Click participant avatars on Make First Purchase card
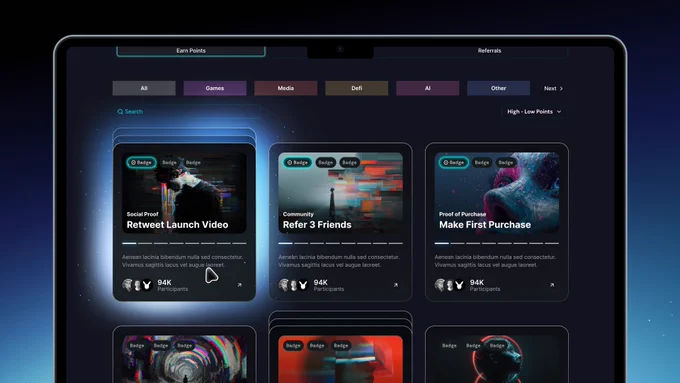This screenshot has width=680, height=383. tap(450, 285)
